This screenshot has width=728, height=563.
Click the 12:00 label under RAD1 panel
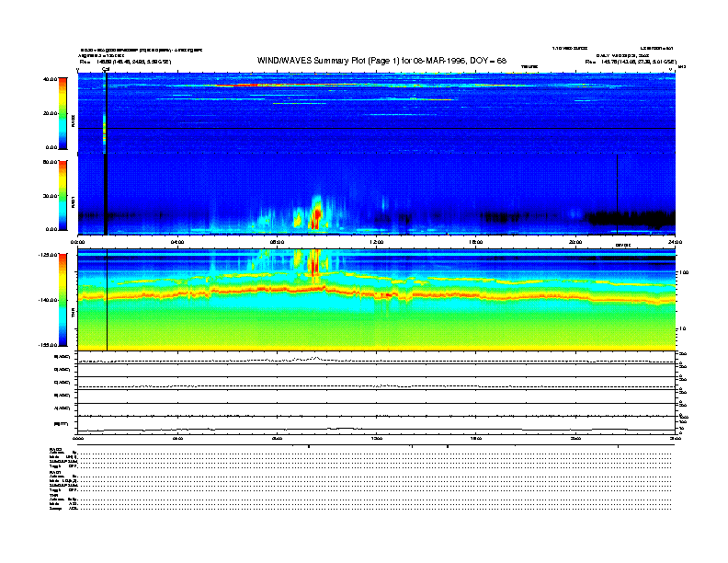coord(377,242)
